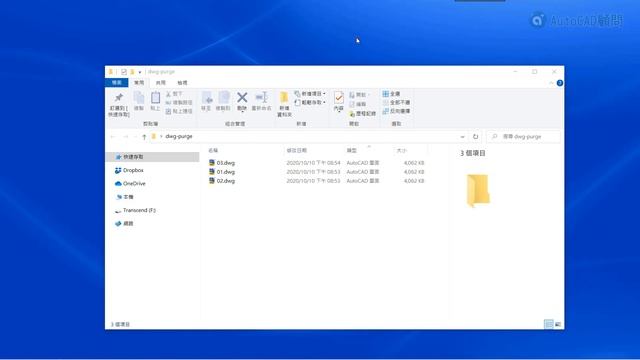Click dwg-purge in the address bar
Viewport: 640px width, 360px height.
pyautogui.click(x=179, y=136)
